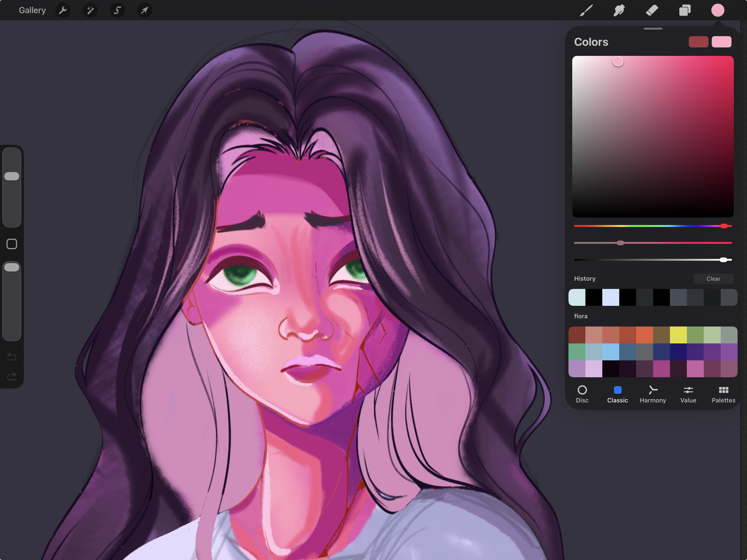Toggle the sidebar modify square button
The height and width of the screenshot is (560, 747).
click(x=12, y=244)
